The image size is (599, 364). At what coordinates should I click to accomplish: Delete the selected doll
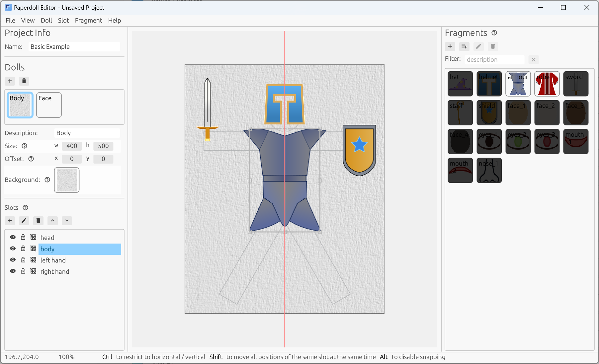click(x=24, y=81)
